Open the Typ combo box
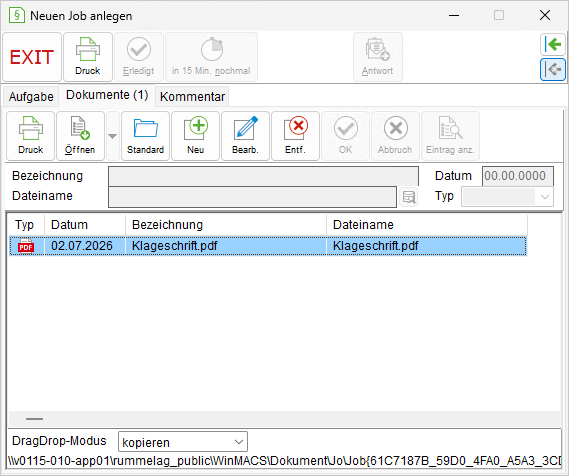This screenshot has height=476, width=569. tap(507, 197)
